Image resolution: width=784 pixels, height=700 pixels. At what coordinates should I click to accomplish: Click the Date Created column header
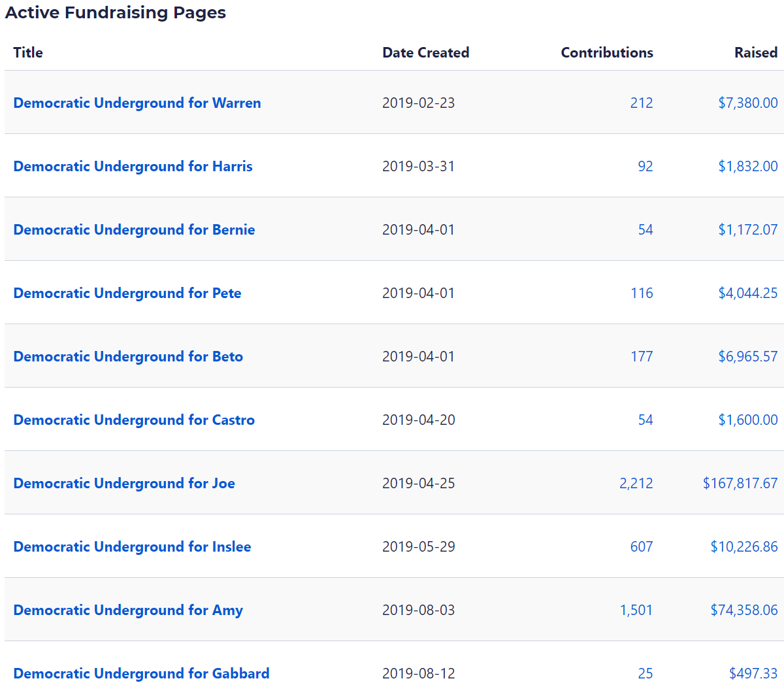pos(425,53)
